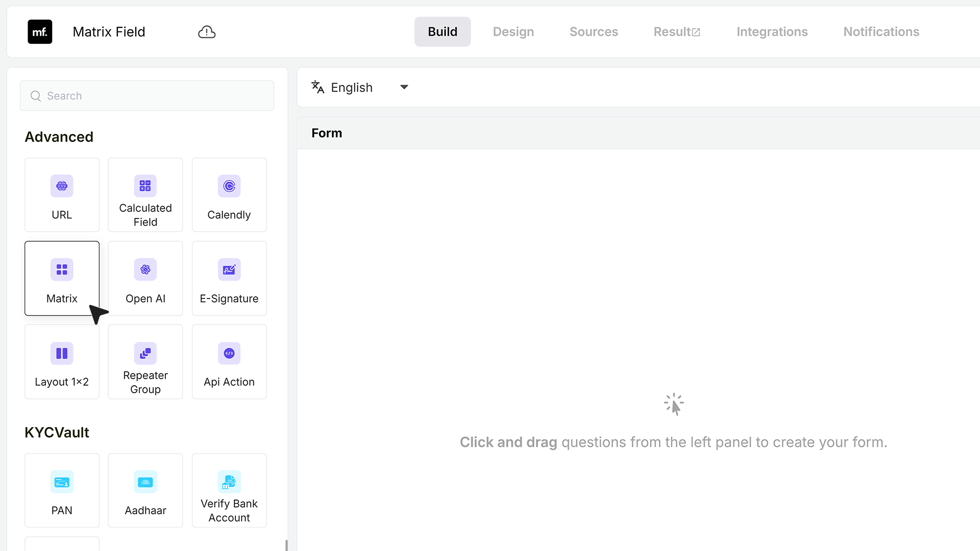Open the Results external link
Viewport: 980px width, 551px height.
(x=677, y=32)
